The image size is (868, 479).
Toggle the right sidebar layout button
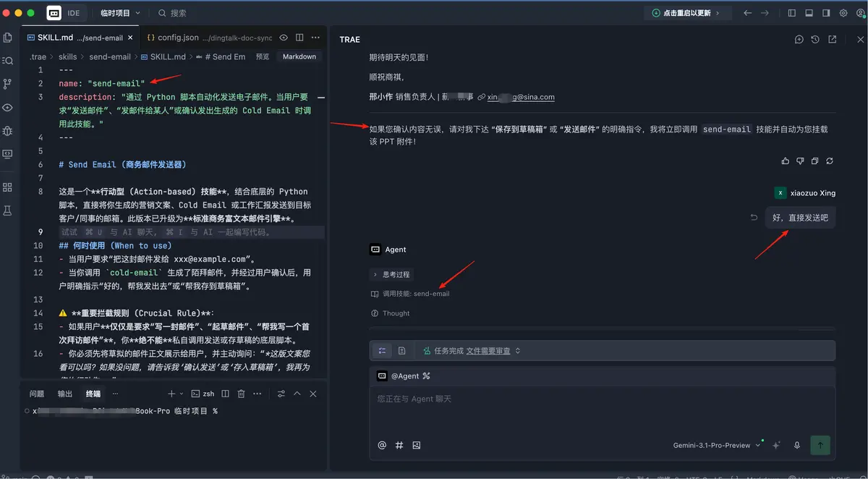pyautogui.click(x=826, y=13)
